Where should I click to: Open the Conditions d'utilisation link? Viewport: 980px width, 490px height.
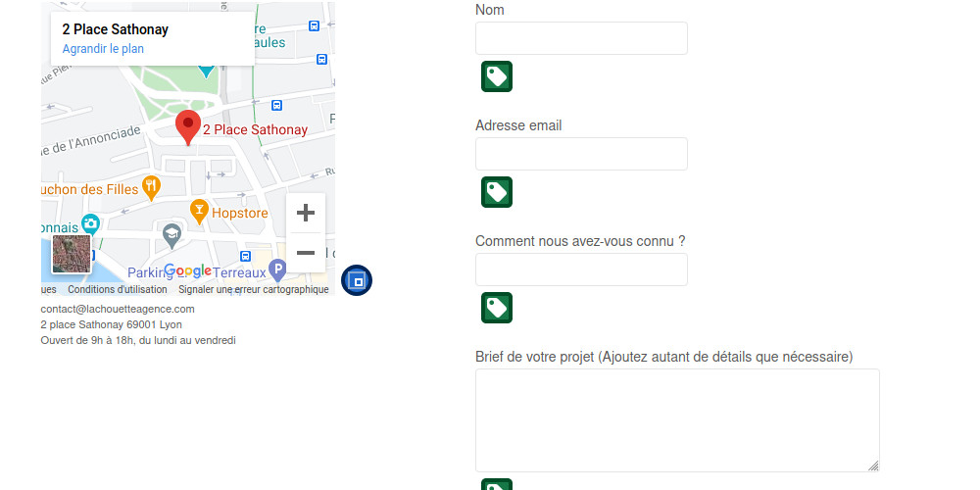(118, 290)
